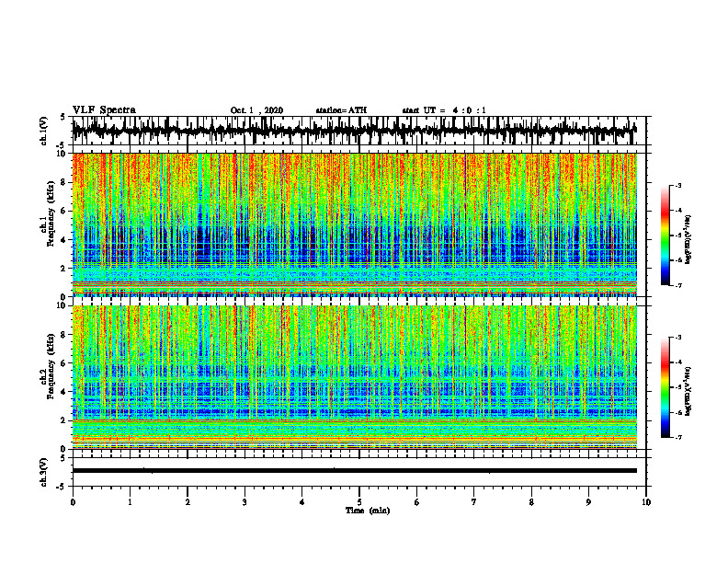The width and height of the screenshot is (728, 563).
Task: Click time axis tick label "2"
Action: click(188, 502)
